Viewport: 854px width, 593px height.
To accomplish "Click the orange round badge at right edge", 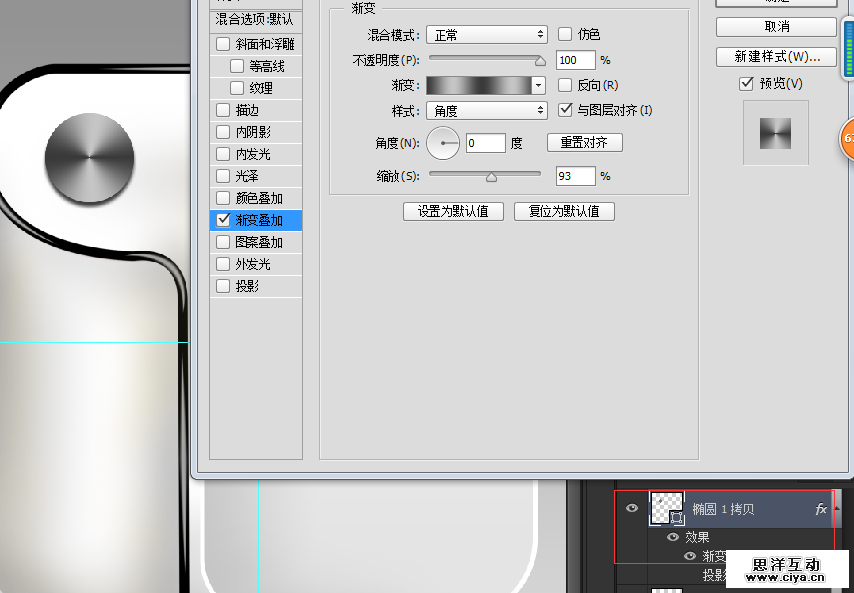I will coord(847,139).
